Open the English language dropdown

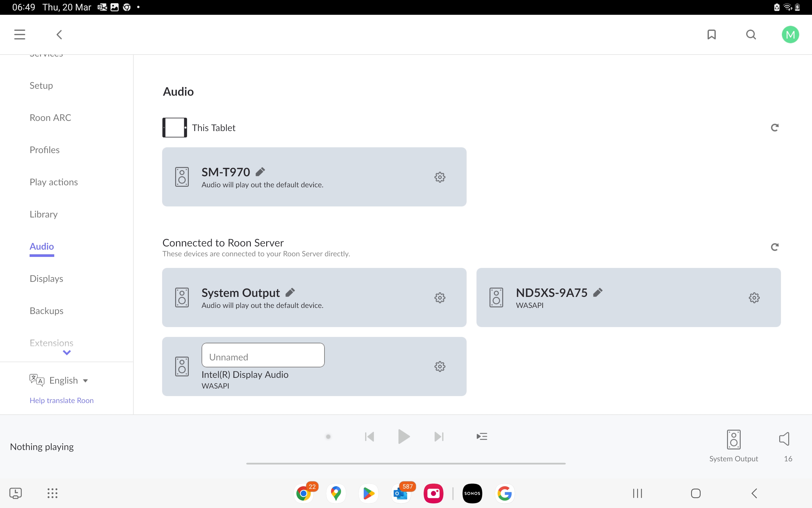click(x=68, y=380)
